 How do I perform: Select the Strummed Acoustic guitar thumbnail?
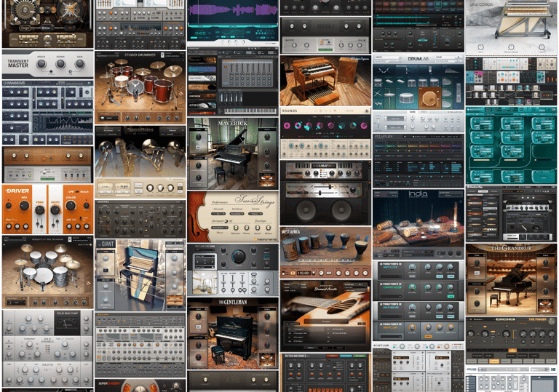[x=325, y=316]
